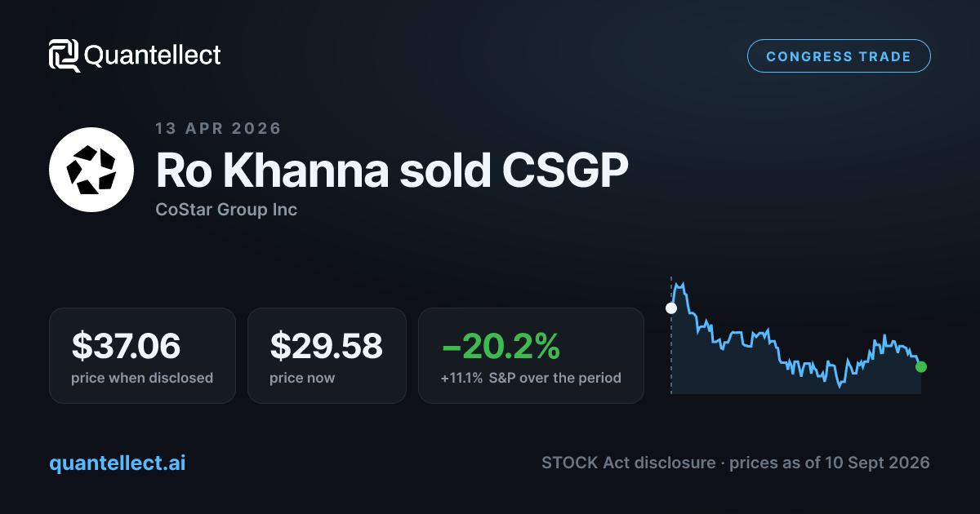
Task: Click the price sparkline chart area
Action: (796, 338)
